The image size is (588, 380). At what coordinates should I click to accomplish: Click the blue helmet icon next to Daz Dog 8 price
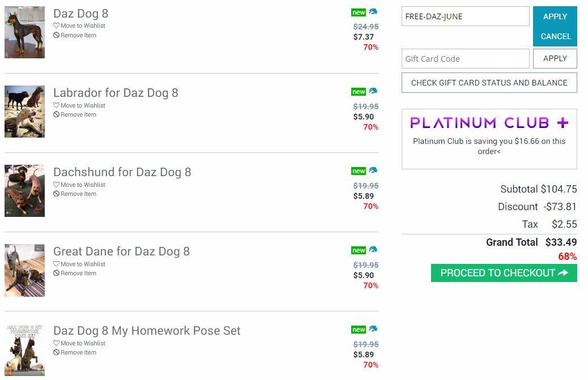click(x=373, y=12)
